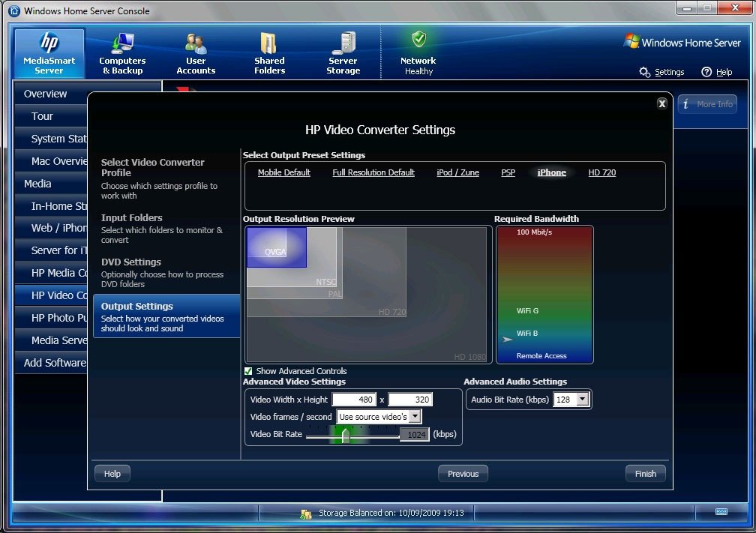
Task: Open Help with question mark icon
Action: point(716,72)
